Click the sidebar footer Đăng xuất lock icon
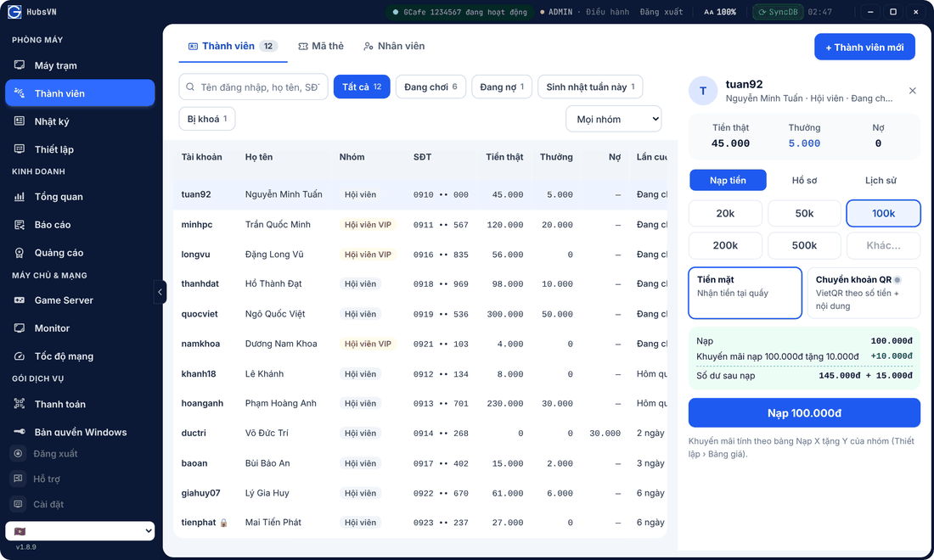The width and height of the screenshot is (934, 560). [x=19, y=453]
